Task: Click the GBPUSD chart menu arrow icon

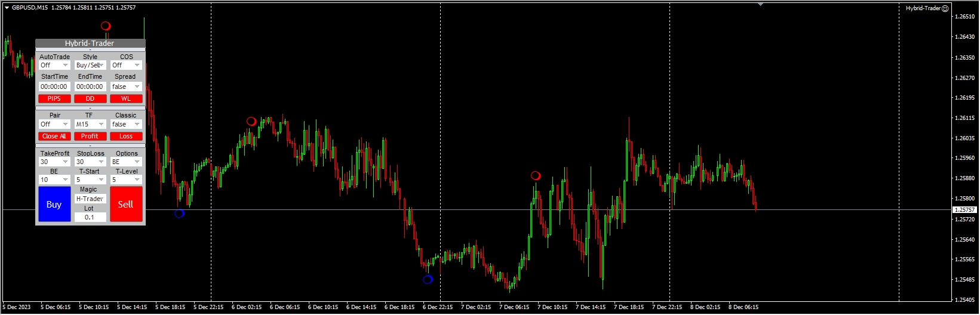Action: [x=7, y=8]
